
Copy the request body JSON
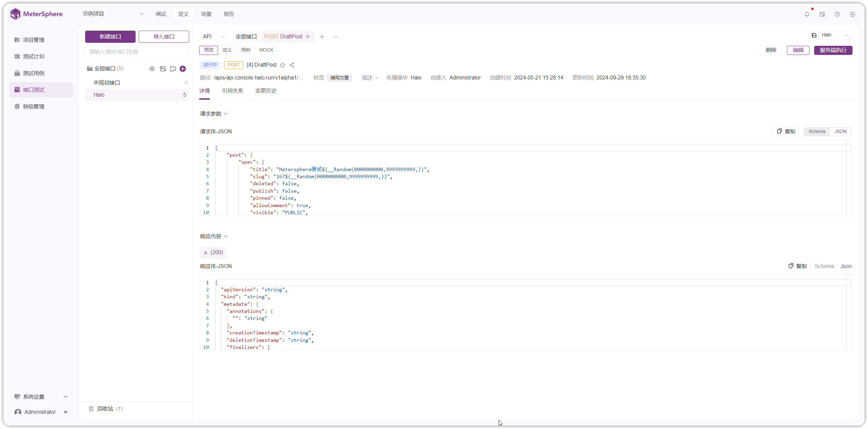[x=786, y=132]
